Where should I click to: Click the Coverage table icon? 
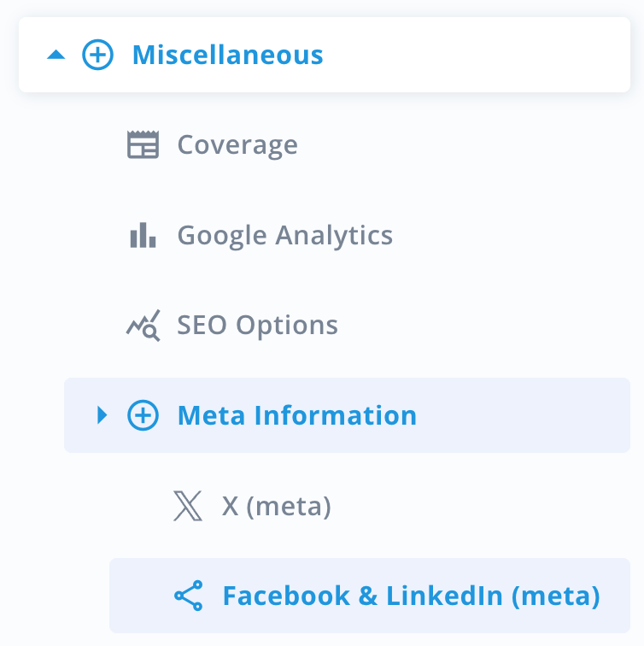tap(143, 145)
